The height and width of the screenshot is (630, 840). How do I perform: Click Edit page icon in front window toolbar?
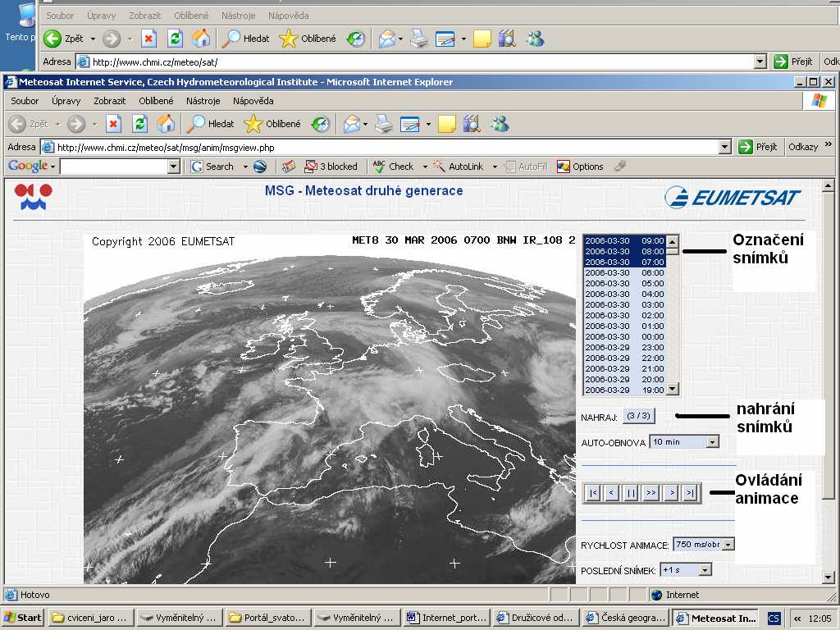[410, 125]
